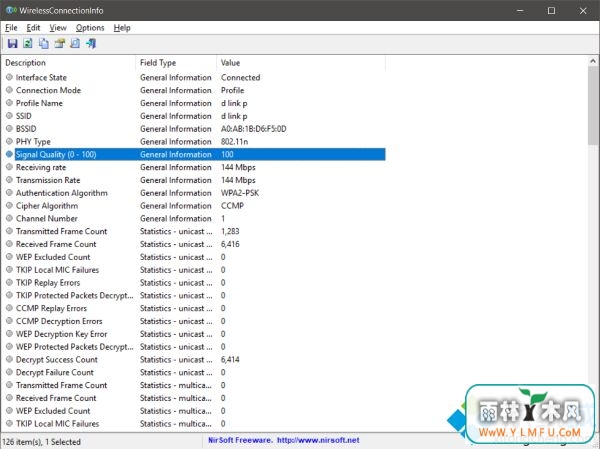
Task: Click the icon beside multicast Received Frame Count
Action: point(10,398)
